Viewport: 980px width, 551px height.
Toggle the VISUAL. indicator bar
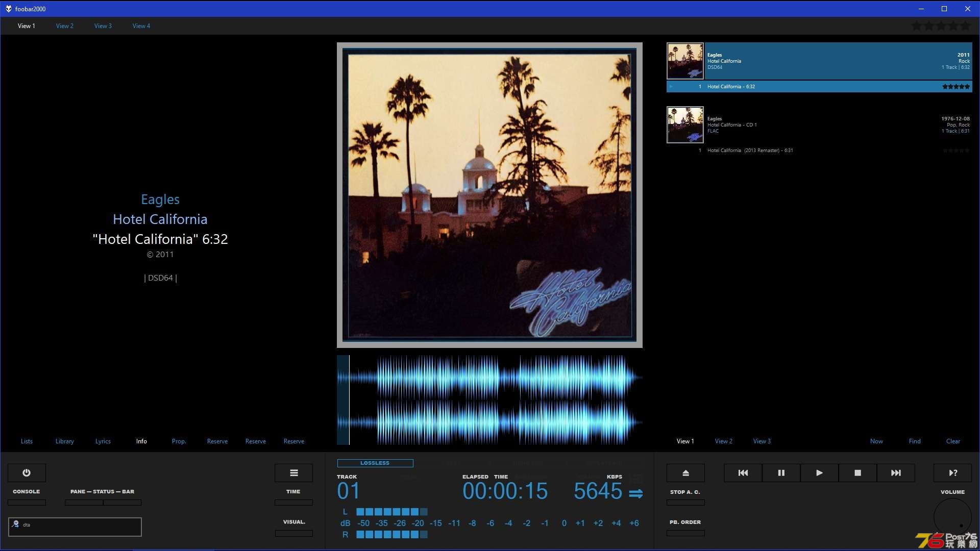click(x=293, y=533)
